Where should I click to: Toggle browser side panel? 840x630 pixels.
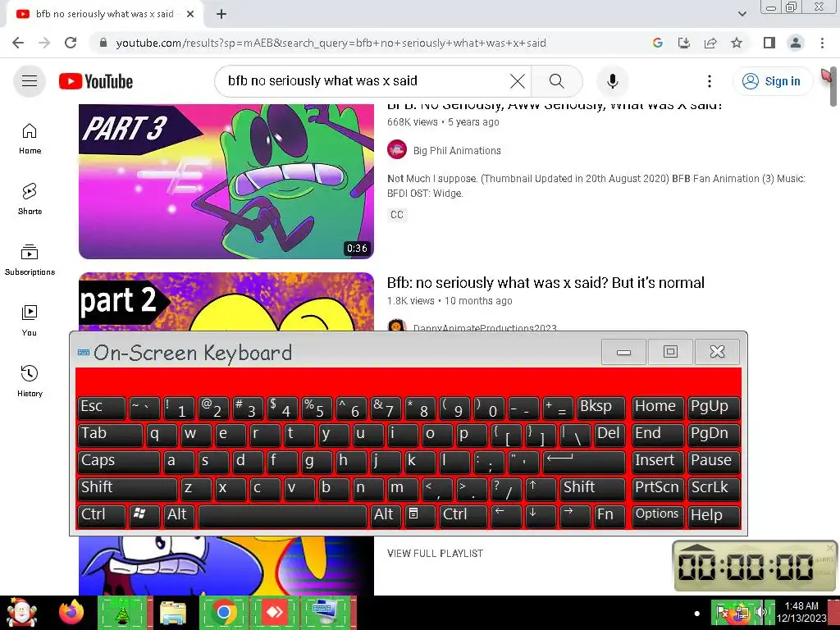(x=769, y=43)
